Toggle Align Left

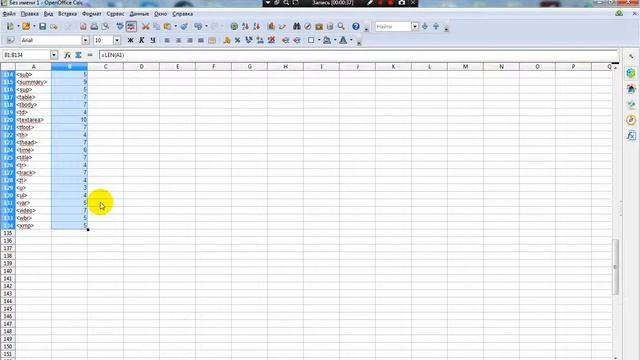point(167,40)
